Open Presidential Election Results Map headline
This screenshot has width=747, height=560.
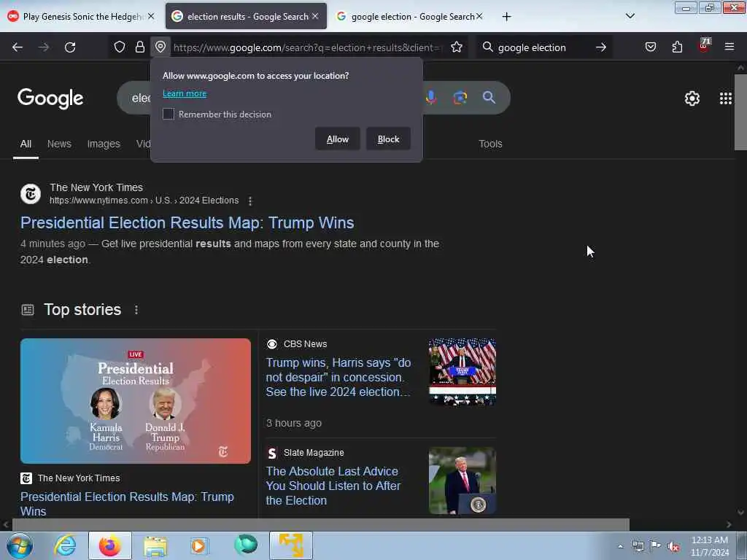click(187, 223)
